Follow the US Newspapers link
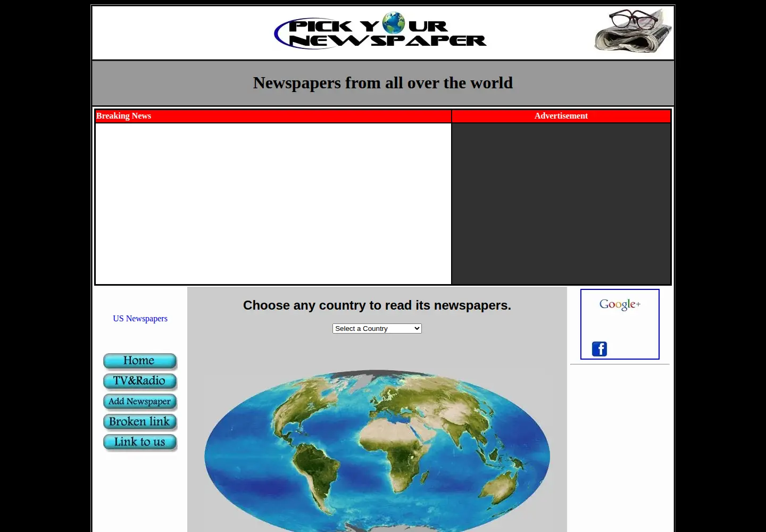Image resolution: width=766 pixels, height=532 pixels. [x=140, y=319]
